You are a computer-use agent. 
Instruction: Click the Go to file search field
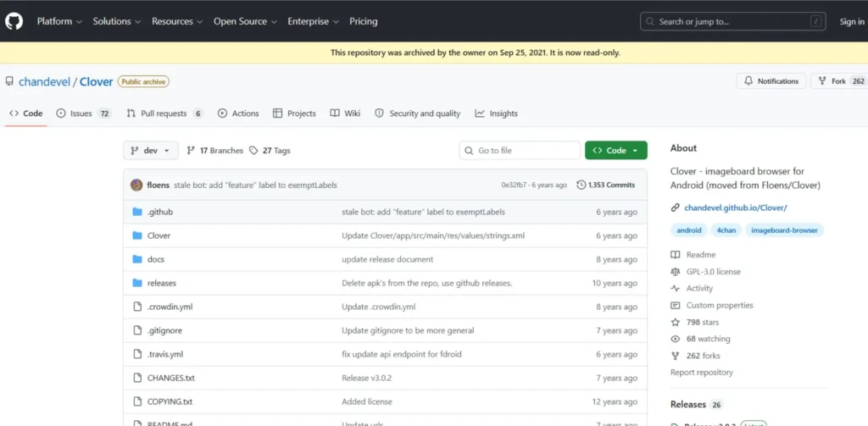pyautogui.click(x=520, y=151)
